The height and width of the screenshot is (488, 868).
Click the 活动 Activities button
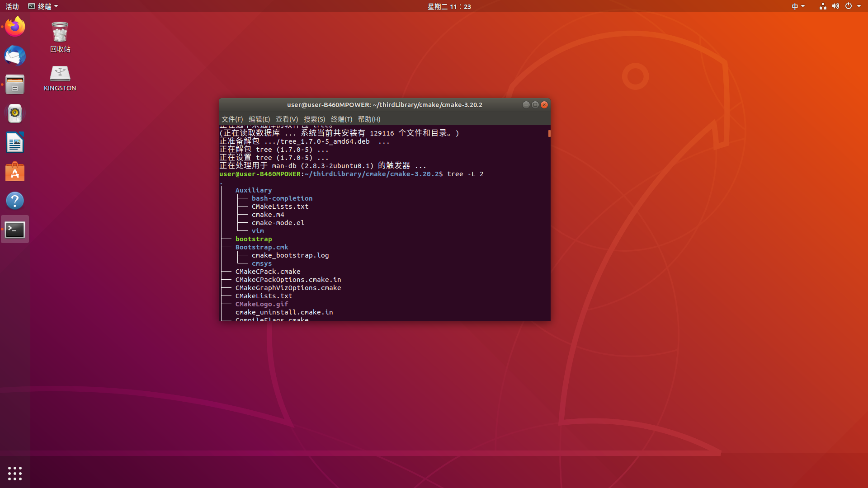tap(12, 6)
